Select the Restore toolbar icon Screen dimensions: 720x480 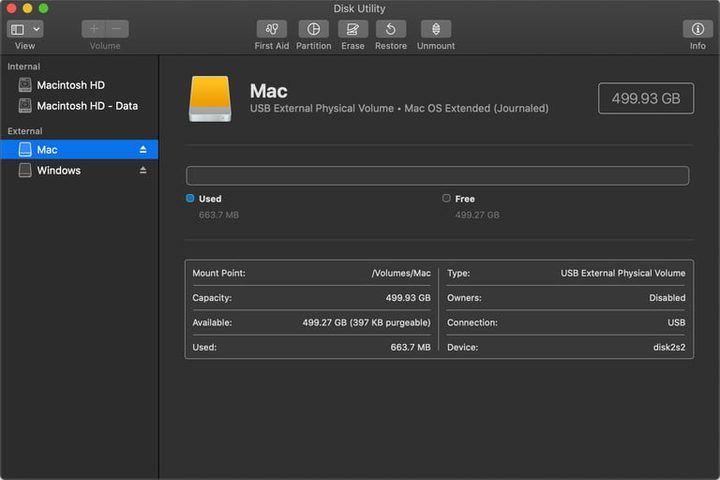(390, 29)
